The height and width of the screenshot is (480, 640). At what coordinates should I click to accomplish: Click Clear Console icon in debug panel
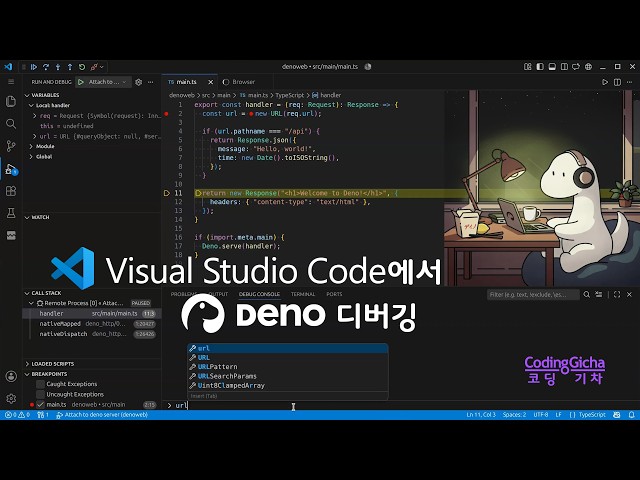click(599, 294)
